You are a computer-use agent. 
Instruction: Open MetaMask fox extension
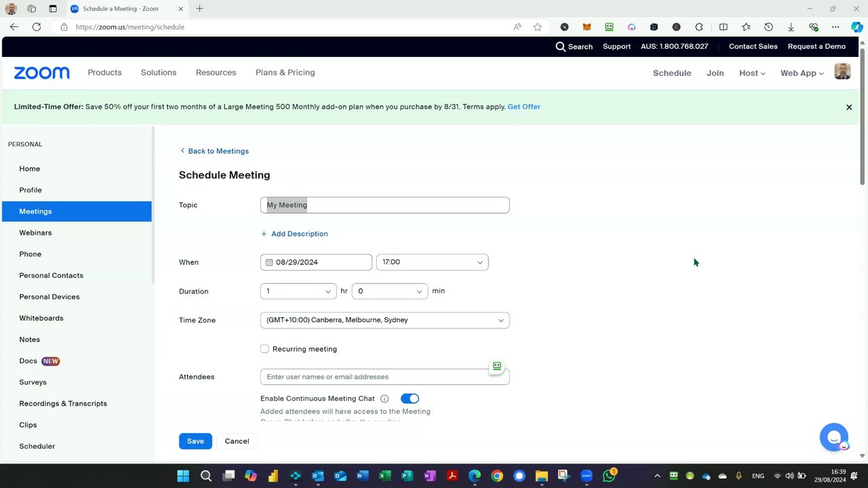(587, 27)
